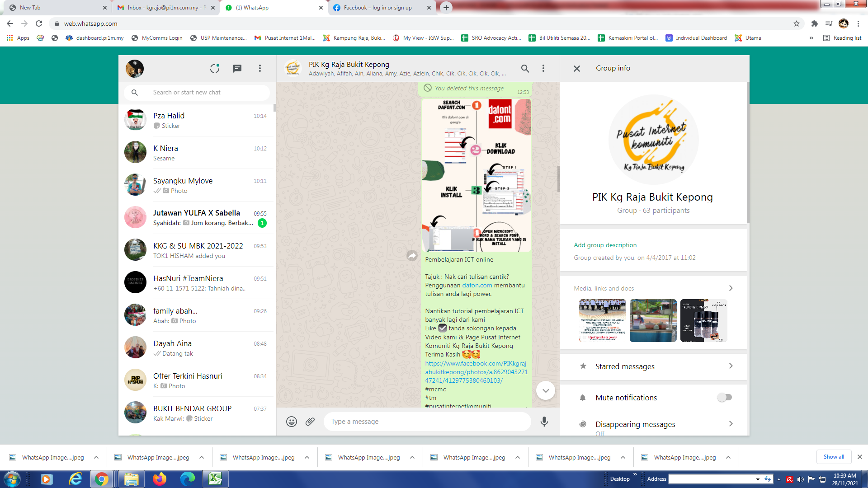Viewport: 868px width, 488px height.
Task: Click the Type a message field
Action: click(x=427, y=422)
